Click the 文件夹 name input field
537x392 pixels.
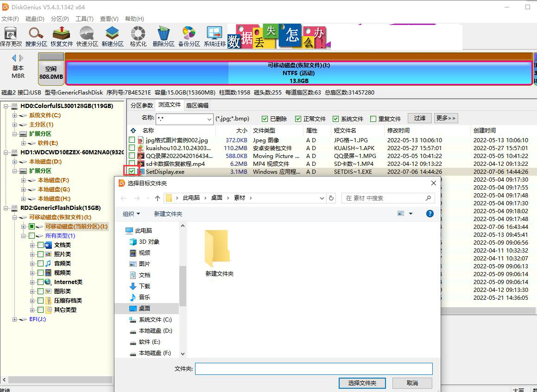point(313,369)
